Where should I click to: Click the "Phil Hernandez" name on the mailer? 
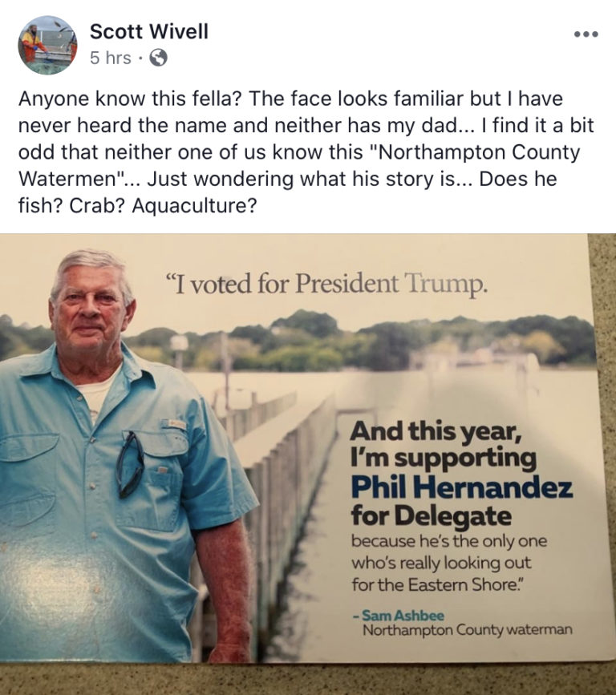[x=461, y=488]
